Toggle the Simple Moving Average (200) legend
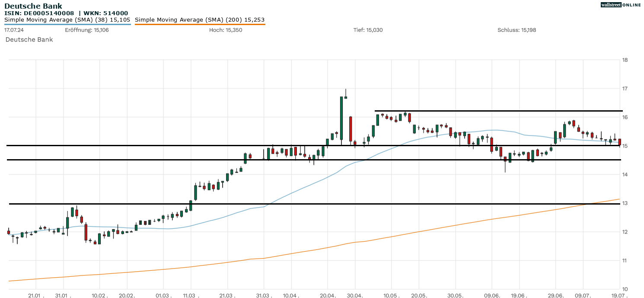644x298 pixels. pos(200,19)
